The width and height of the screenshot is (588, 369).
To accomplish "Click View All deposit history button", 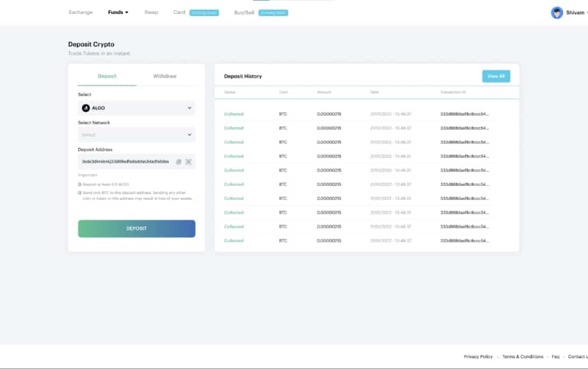I will [496, 76].
